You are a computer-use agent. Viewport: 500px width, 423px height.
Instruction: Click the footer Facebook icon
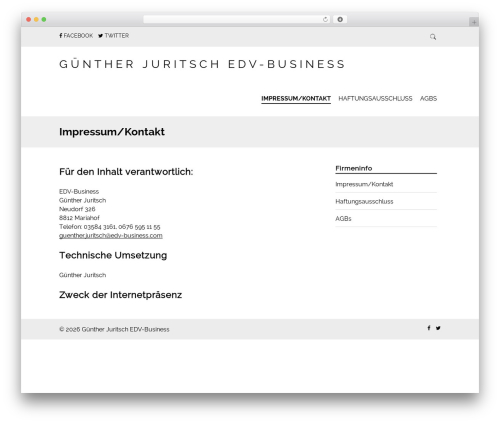tap(429, 328)
